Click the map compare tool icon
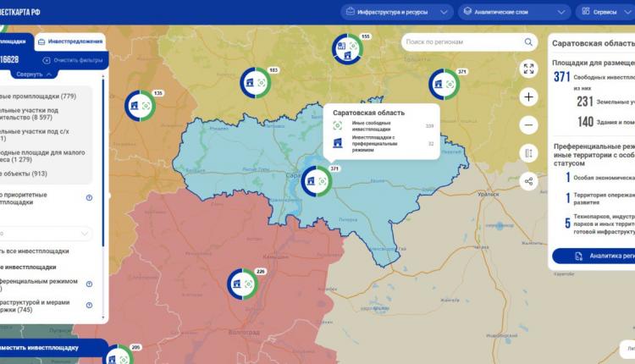Viewport: 635px width, 364px height. pos(529,152)
